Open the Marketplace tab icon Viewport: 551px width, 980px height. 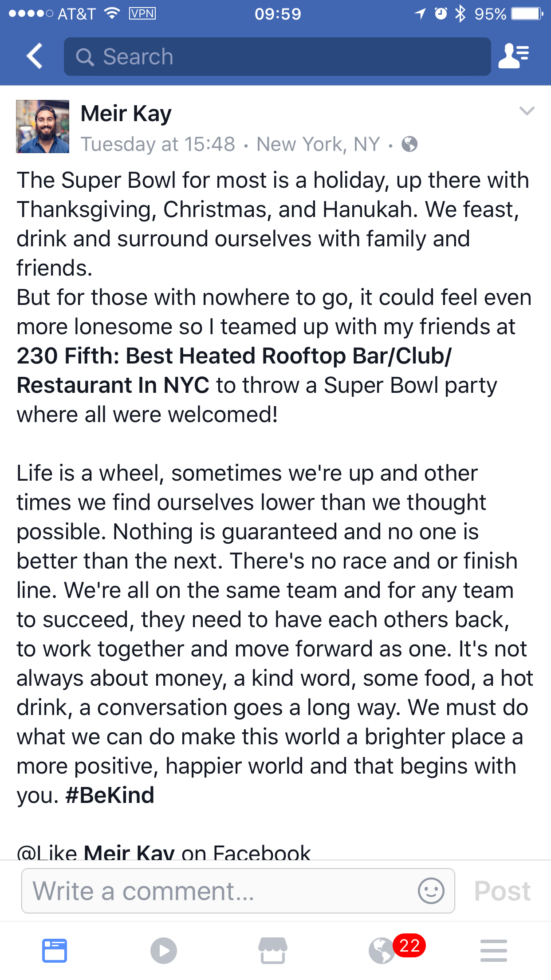(273, 951)
